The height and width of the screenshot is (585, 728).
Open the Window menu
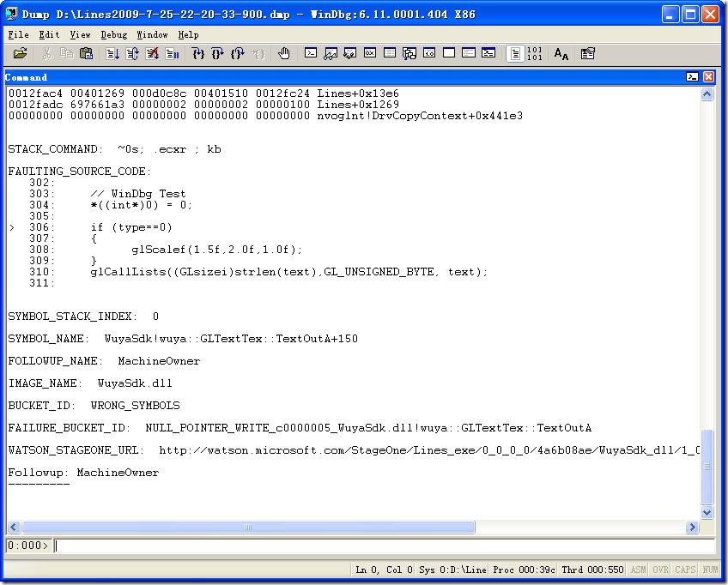(152, 35)
